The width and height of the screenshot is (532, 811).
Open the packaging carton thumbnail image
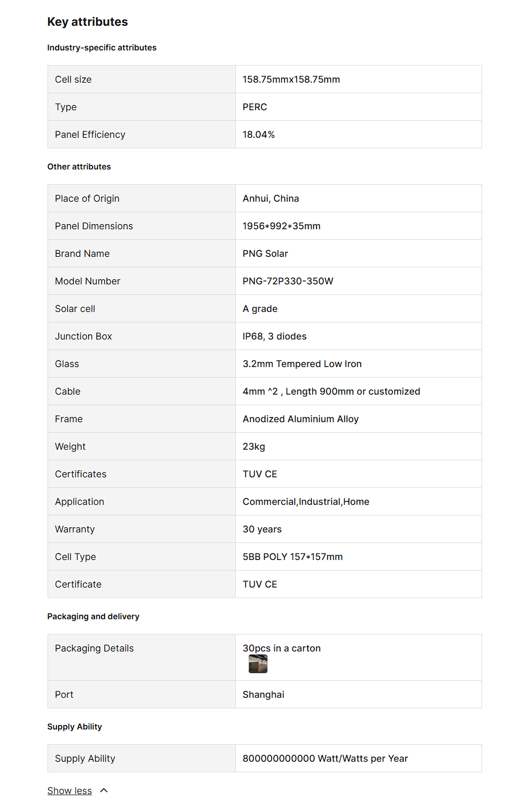[x=257, y=664]
